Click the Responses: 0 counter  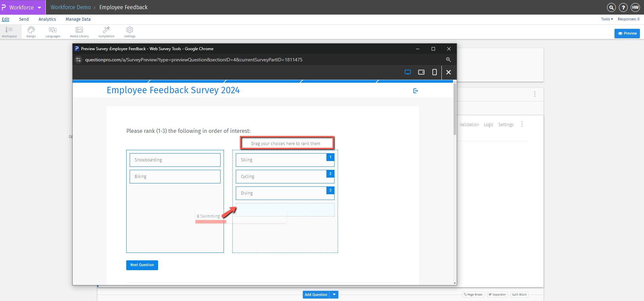tap(628, 19)
